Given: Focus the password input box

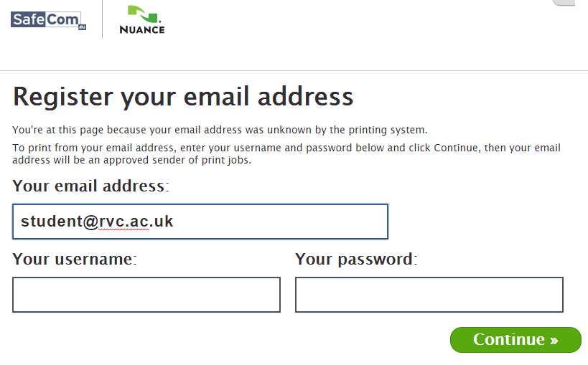Looking at the screenshot, I should (x=429, y=295).
